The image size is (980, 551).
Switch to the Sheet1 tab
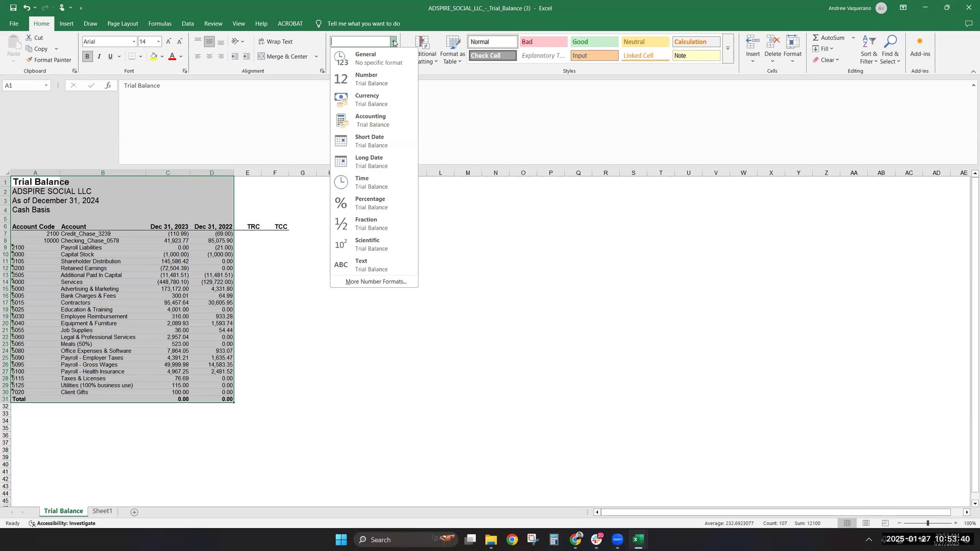pos(102,511)
